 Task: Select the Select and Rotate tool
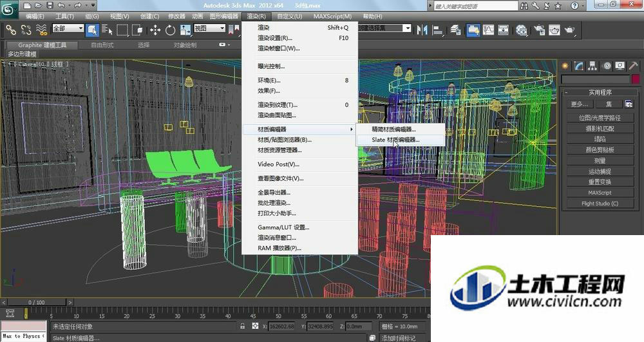[x=171, y=30]
